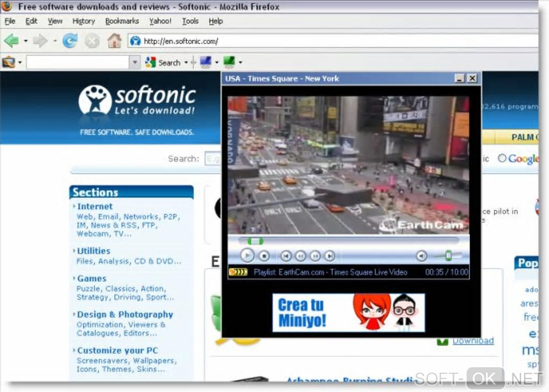Open the Customize your PC section
The image size is (549, 392).
coord(117,351)
